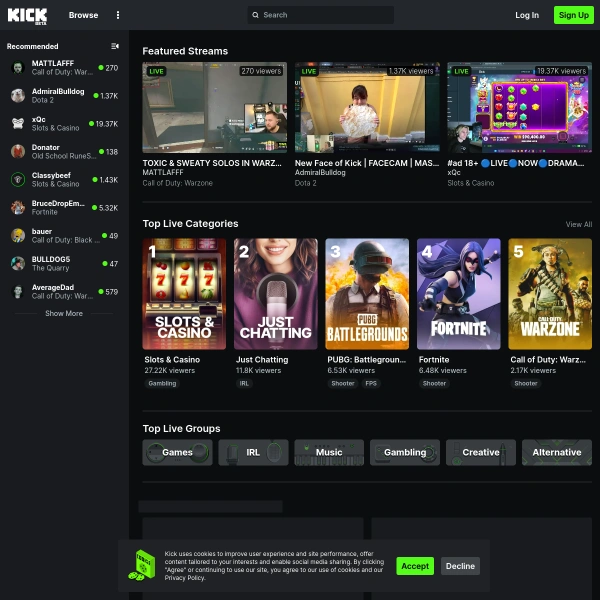
Task: Open the Gambling live group
Action: pos(405,452)
